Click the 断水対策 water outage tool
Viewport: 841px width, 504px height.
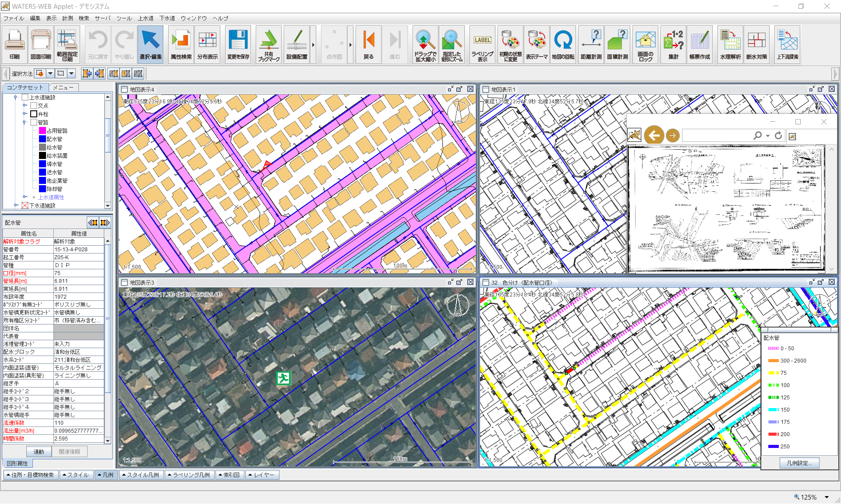point(756,44)
